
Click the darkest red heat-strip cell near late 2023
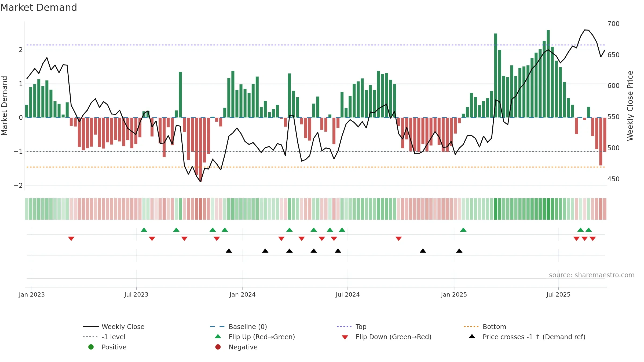coord(200,209)
